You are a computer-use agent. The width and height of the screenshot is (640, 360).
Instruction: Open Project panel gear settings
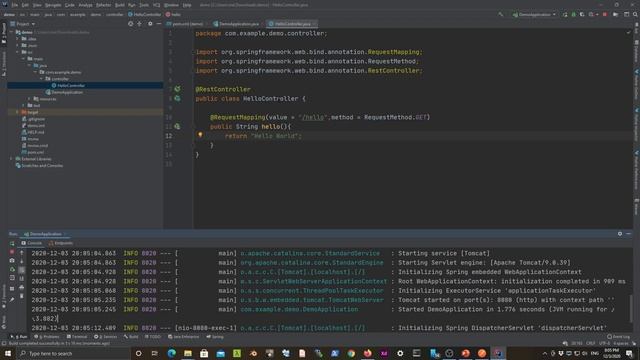point(150,24)
